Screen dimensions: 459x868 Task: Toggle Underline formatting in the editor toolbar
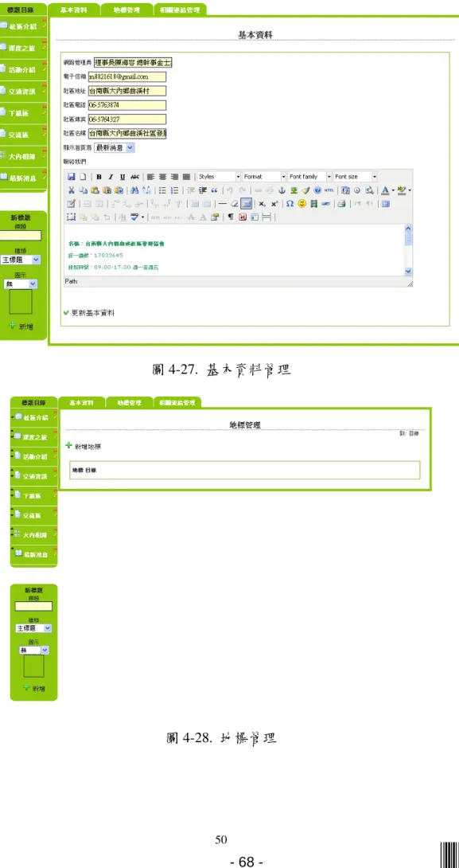point(123,177)
